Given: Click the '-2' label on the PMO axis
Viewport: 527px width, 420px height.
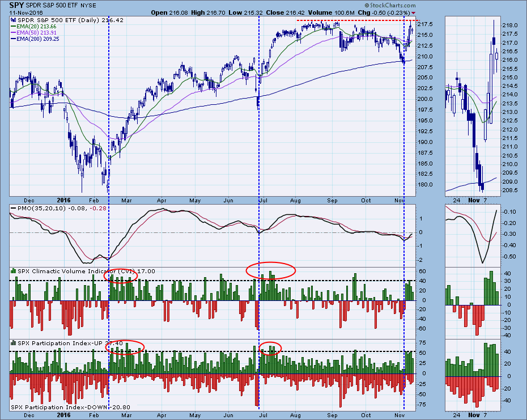Looking at the screenshot, I should click(420, 260).
